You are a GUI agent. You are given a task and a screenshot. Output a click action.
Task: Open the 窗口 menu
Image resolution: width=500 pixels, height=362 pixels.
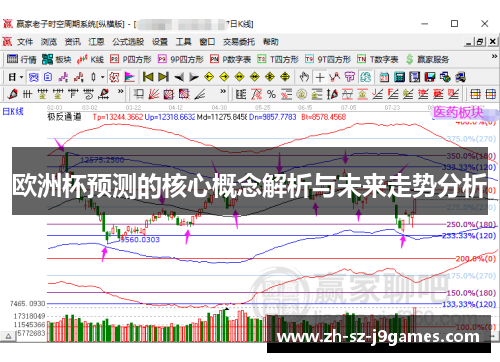pos(207,42)
